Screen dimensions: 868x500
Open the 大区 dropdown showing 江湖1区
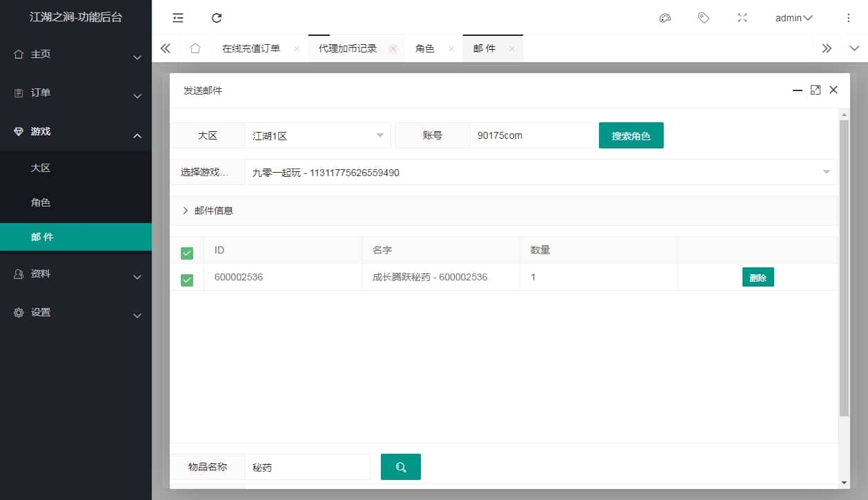click(317, 136)
